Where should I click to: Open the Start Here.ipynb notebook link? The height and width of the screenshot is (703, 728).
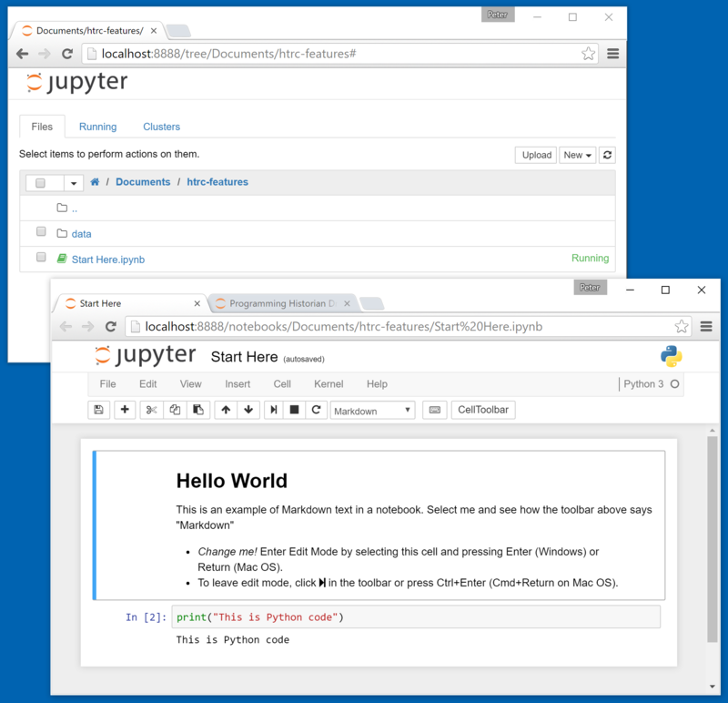(x=108, y=259)
